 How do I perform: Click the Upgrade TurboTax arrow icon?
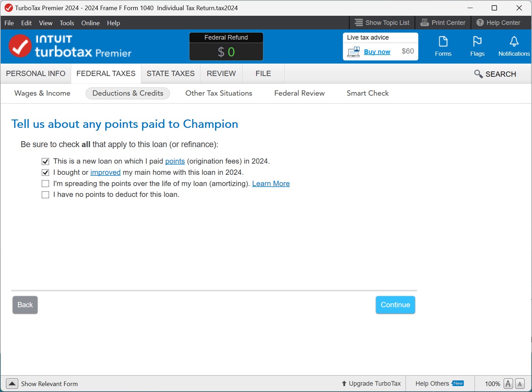pyautogui.click(x=344, y=384)
